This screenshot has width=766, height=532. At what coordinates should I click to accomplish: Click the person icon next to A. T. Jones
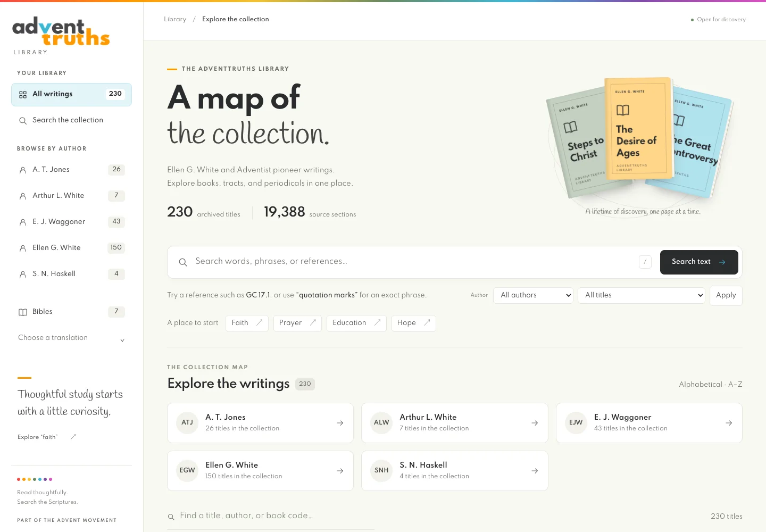point(23,170)
